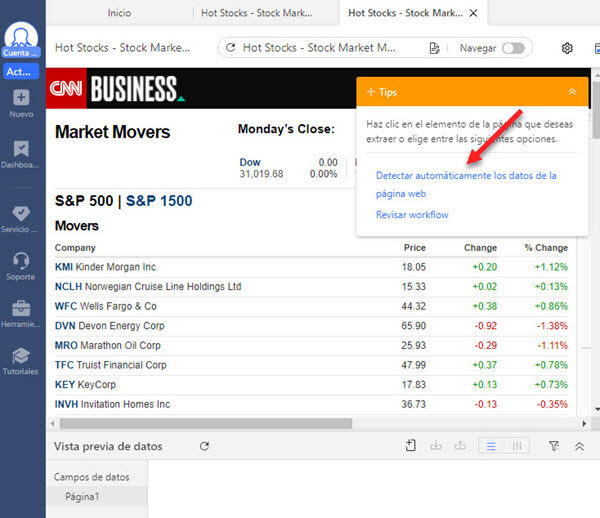
Task: Collapse the Tips panel
Action: pos(572,92)
